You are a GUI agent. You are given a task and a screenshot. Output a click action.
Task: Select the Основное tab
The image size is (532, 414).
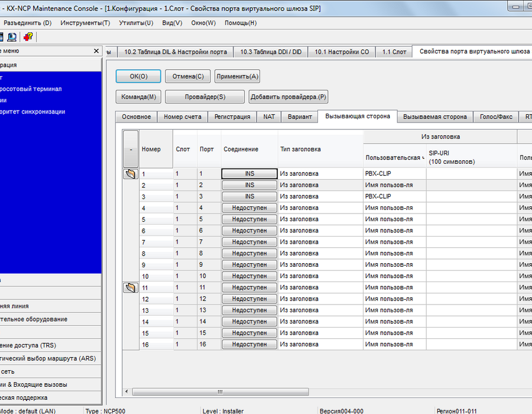tap(137, 117)
